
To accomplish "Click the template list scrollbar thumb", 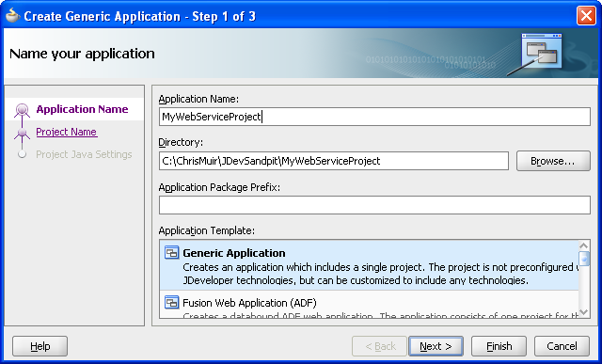I will coord(584,259).
